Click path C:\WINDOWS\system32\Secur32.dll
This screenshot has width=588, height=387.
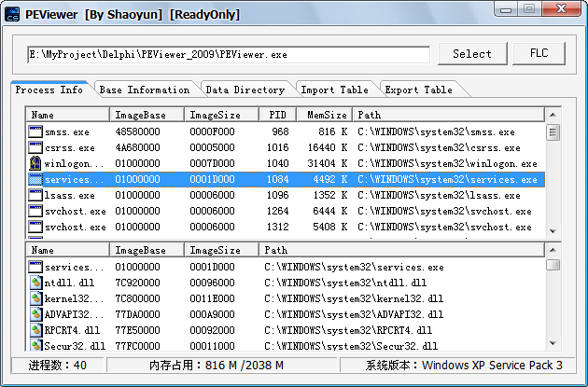(x=351, y=345)
